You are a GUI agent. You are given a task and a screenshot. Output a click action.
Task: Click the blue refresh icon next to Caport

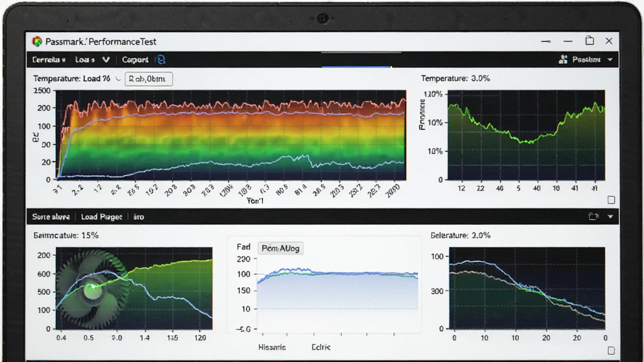161,60
